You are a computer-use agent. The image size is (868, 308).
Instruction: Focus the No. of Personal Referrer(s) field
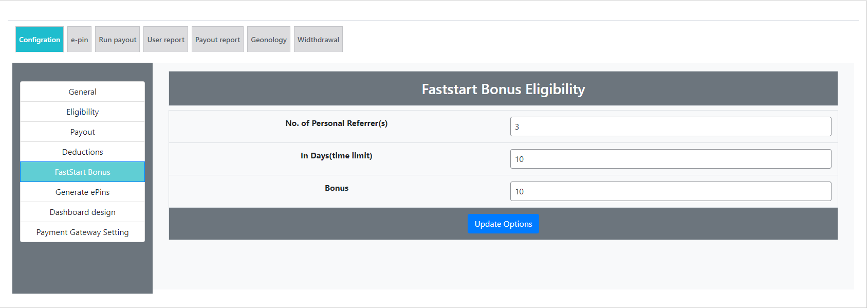tap(670, 126)
